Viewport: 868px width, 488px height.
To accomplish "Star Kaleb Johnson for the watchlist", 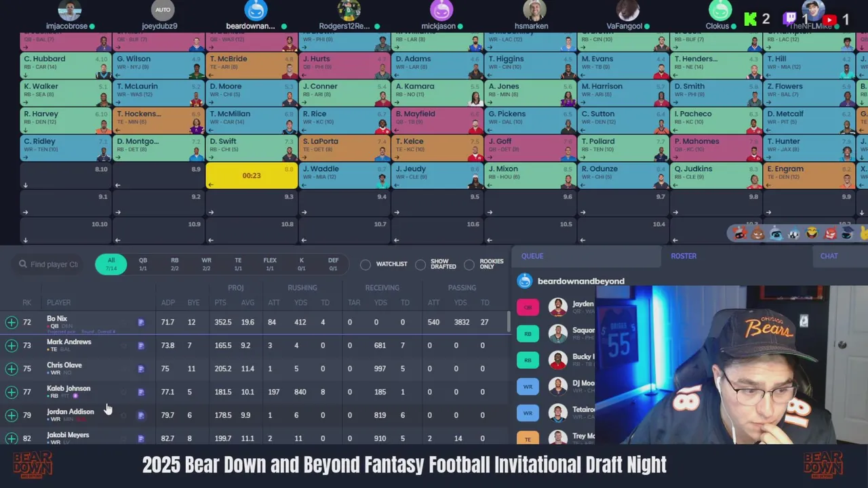I will [x=123, y=392].
